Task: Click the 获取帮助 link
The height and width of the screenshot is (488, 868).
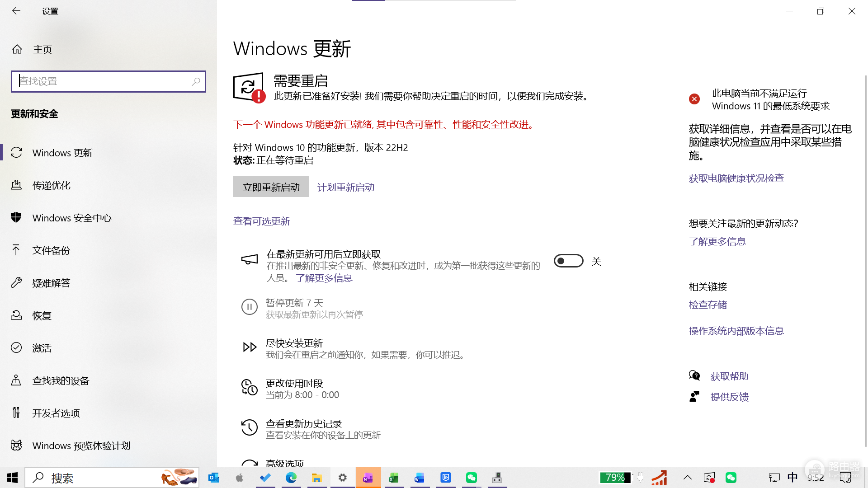Action: coord(730,376)
